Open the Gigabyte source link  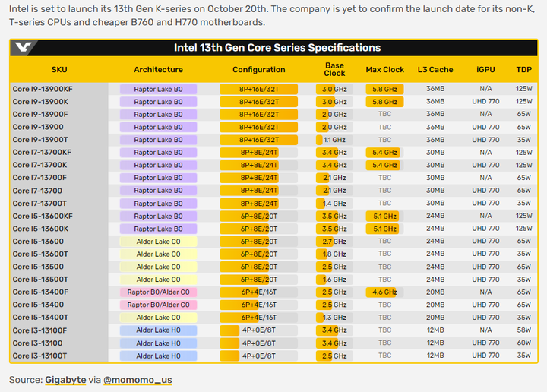click(65, 380)
